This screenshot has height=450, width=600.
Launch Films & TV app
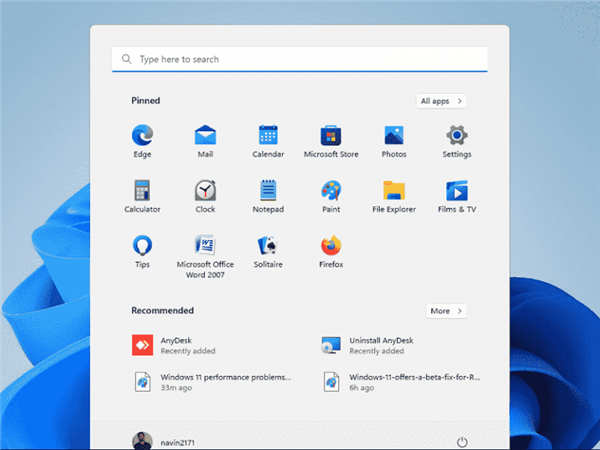click(x=457, y=191)
